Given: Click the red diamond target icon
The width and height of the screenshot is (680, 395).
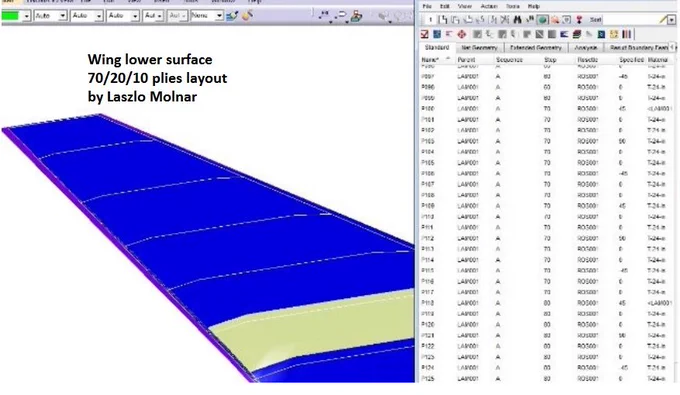Looking at the screenshot, I should click(462, 34).
